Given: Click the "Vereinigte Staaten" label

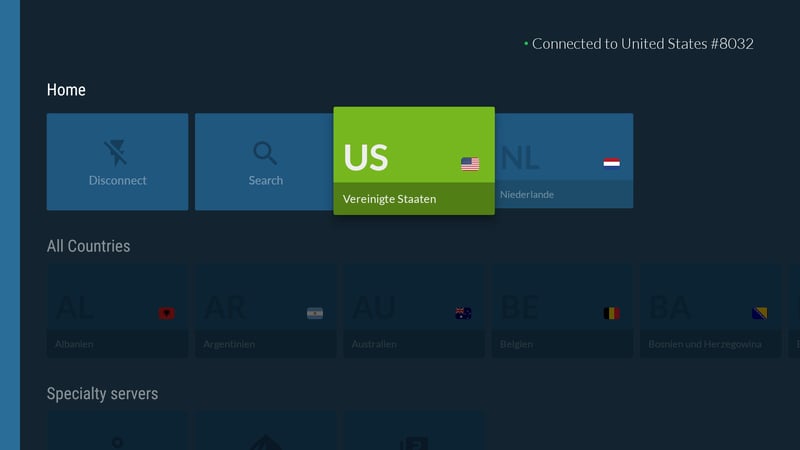Looking at the screenshot, I should 389,199.
